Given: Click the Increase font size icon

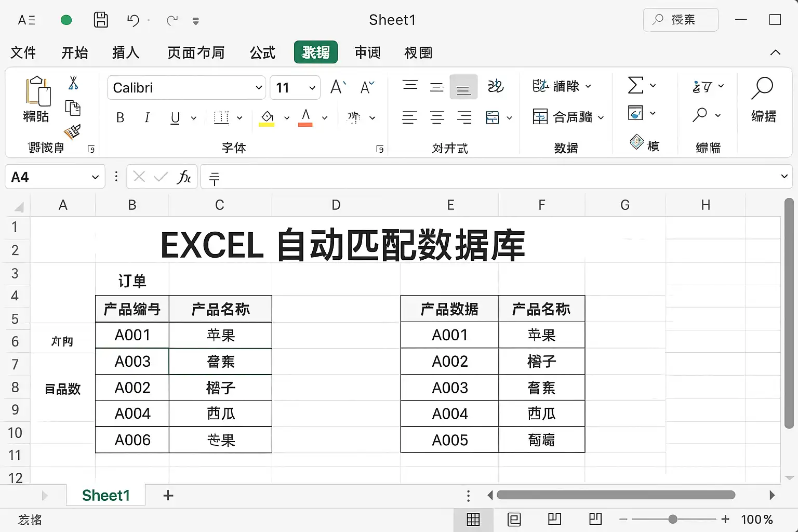Looking at the screenshot, I should [338, 87].
